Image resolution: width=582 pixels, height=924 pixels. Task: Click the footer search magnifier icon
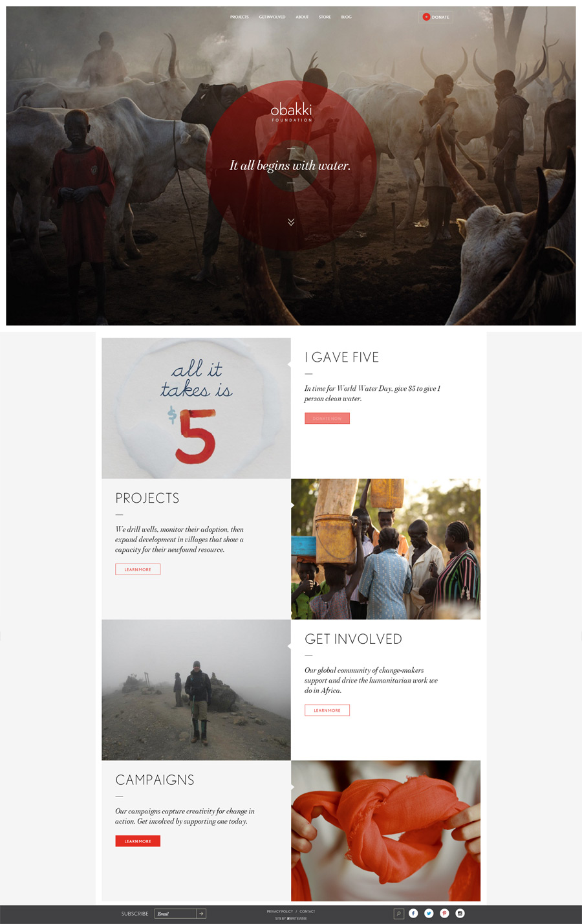tap(399, 914)
